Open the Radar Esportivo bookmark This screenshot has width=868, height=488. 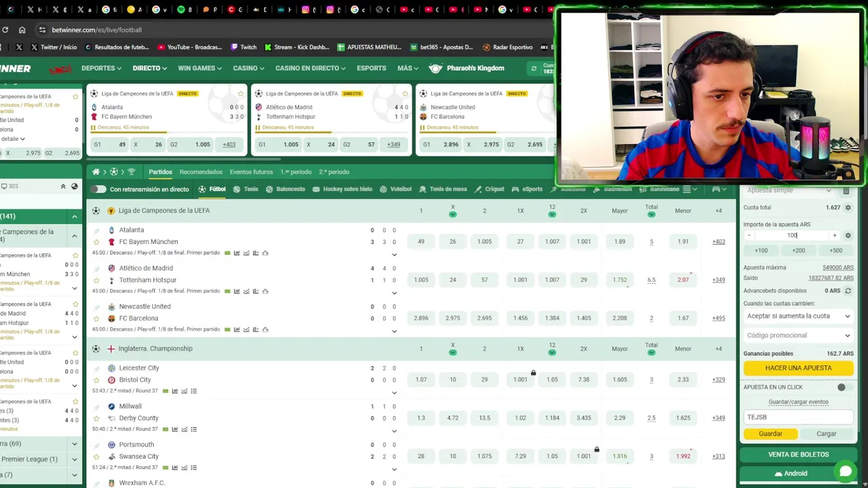coord(507,47)
